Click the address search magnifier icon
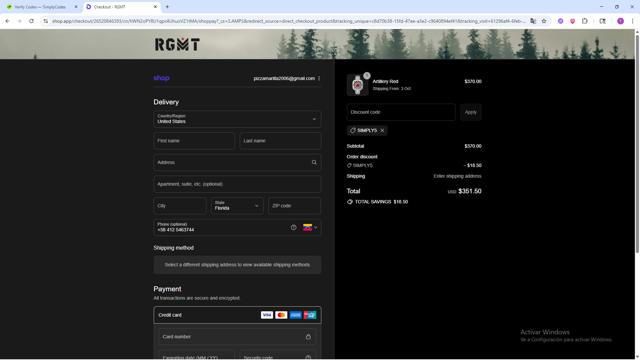Screen dimensions: 640x360 pyautogui.click(x=314, y=162)
